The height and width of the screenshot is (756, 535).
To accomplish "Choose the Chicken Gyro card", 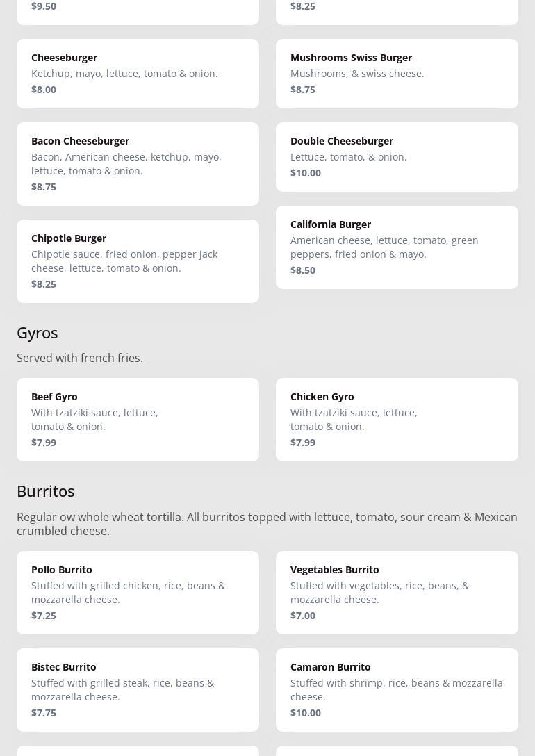I will click(x=397, y=419).
